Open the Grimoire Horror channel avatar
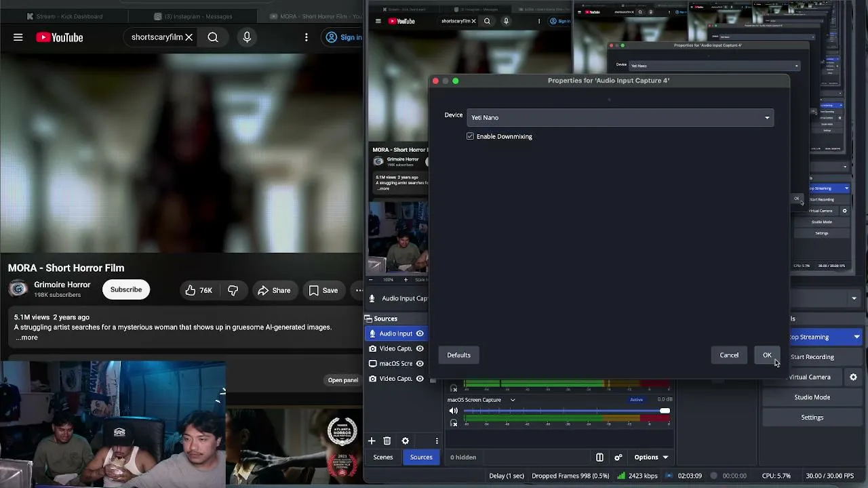Screen dimensions: 868x488 tap(18, 289)
